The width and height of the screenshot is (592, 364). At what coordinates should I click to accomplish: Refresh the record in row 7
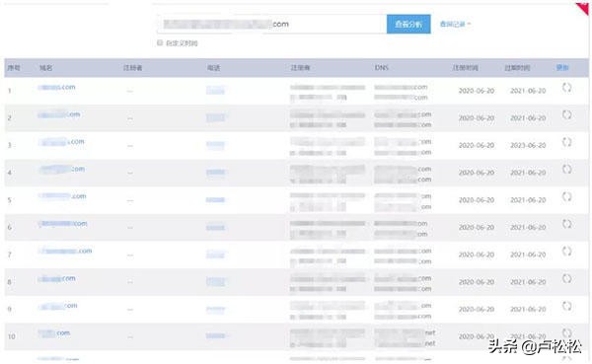pyautogui.click(x=566, y=252)
